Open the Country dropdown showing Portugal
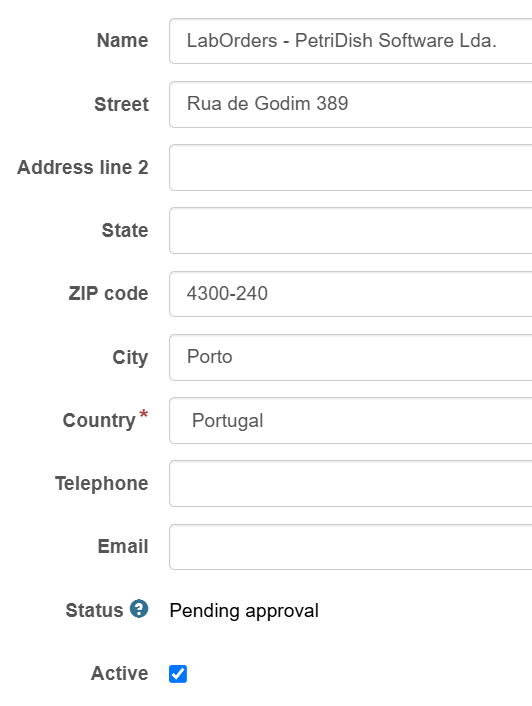The image size is (532, 706). click(351, 421)
